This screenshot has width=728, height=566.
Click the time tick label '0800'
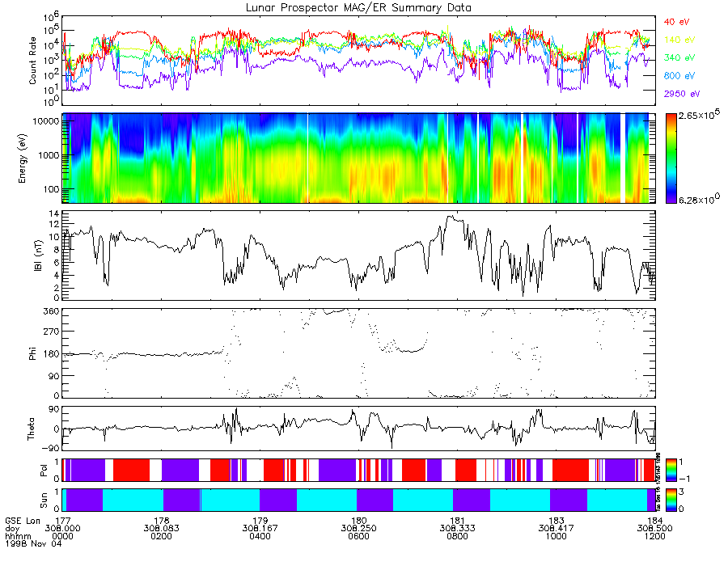(x=457, y=536)
